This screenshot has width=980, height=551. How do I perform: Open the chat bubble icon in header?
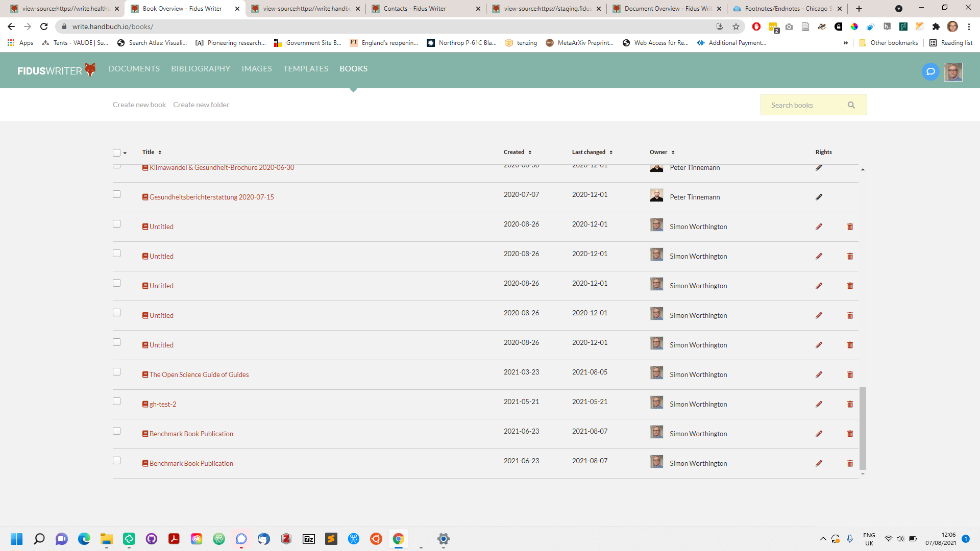(930, 71)
